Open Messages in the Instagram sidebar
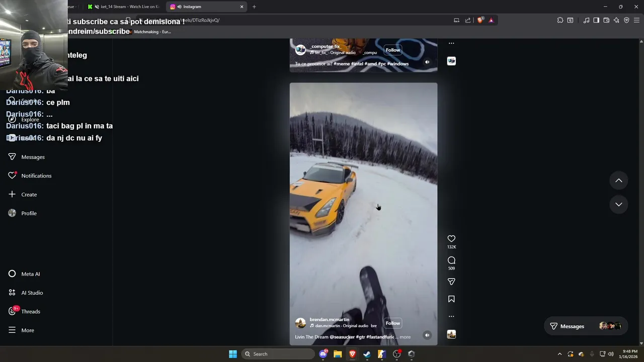644x362 pixels. (27, 157)
